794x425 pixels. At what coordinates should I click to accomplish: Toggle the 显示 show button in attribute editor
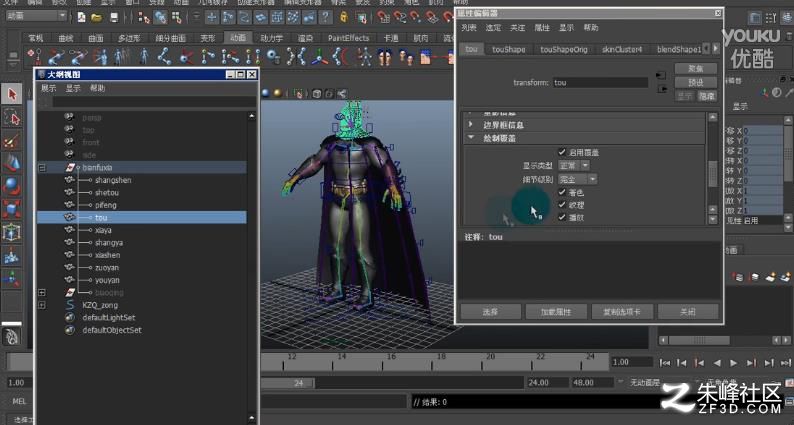685,96
